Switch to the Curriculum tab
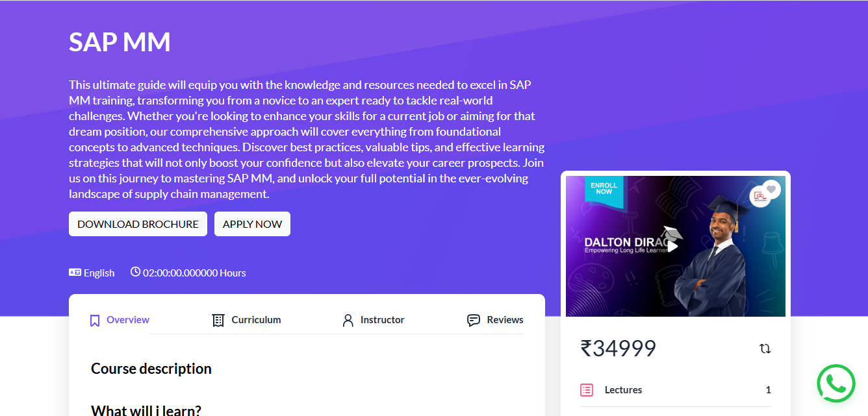 click(256, 320)
